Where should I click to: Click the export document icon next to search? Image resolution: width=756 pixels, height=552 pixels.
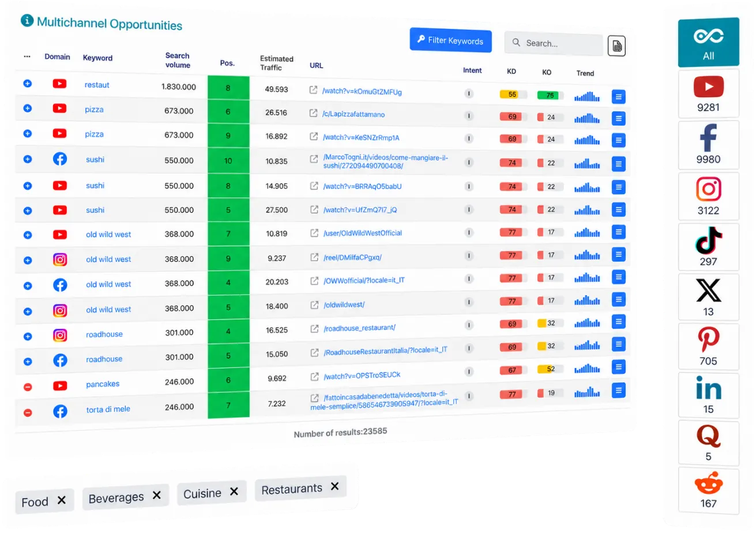point(617,46)
